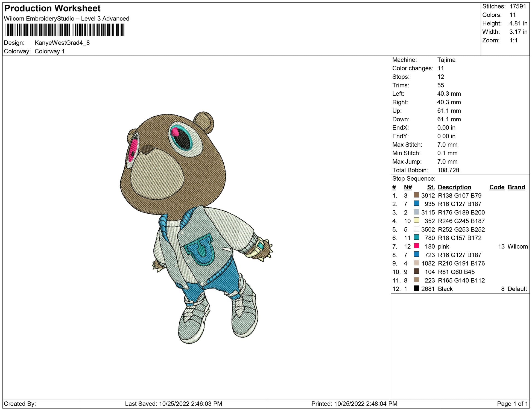Click the Machine value Tajima
The width and height of the screenshot is (532, 409).
coord(446,60)
